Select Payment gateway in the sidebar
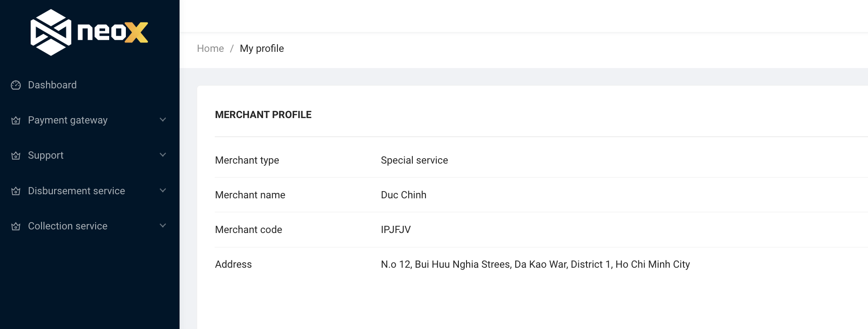The width and height of the screenshot is (868, 329). [x=68, y=120]
